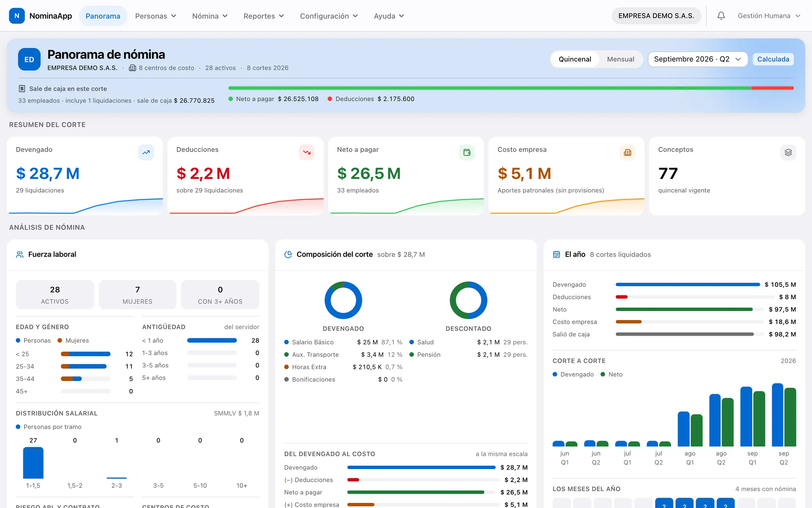
Task: Click the Costo empresa building icon
Action: 628,152
